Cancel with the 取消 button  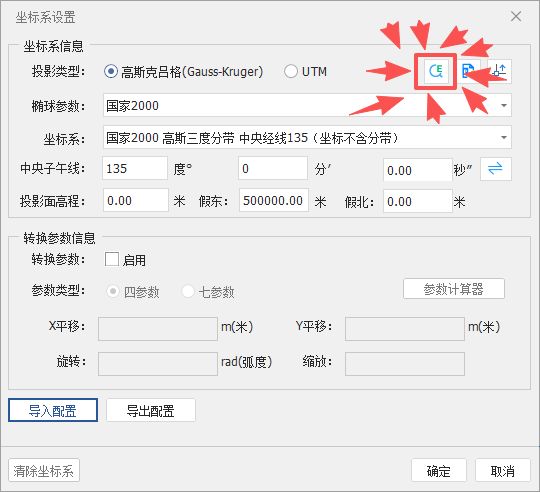tap(502, 470)
